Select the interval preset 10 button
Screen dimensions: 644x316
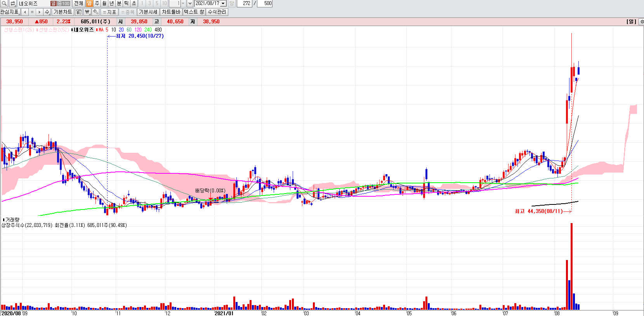click(165, 3)
